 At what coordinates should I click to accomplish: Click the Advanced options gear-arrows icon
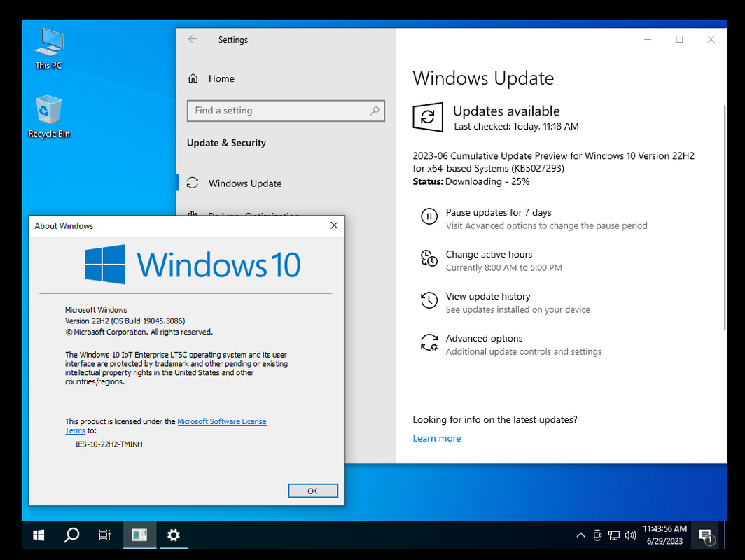(x=429, y=342)
